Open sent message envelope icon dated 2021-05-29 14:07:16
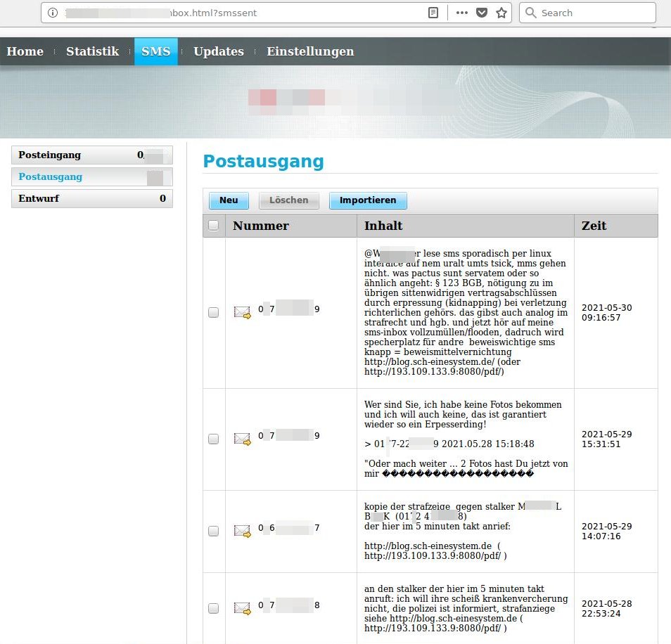The height and width of the screenshot is (644, 671). pyautogui.click(x=242, y=531)
